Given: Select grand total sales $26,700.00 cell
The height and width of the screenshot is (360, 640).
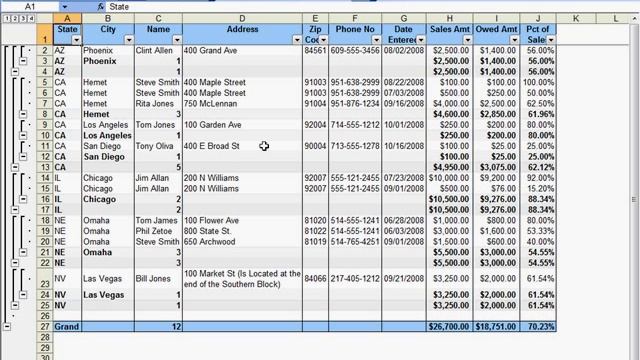Looking at the screenshot, I should [449, 327].
